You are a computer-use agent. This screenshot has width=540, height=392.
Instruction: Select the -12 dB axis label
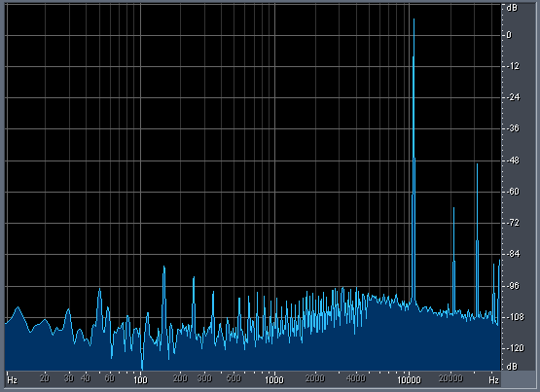[x=513, y=66]
